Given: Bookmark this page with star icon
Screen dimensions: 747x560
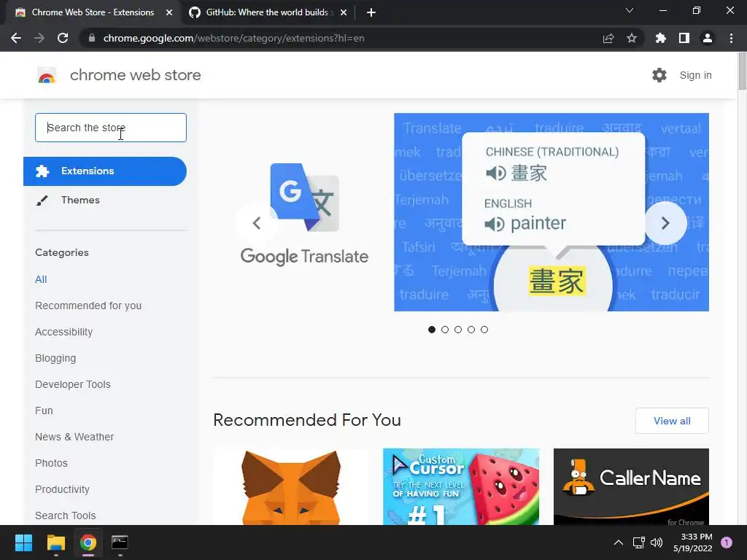Looking at the screenshot, I should 632,38.
